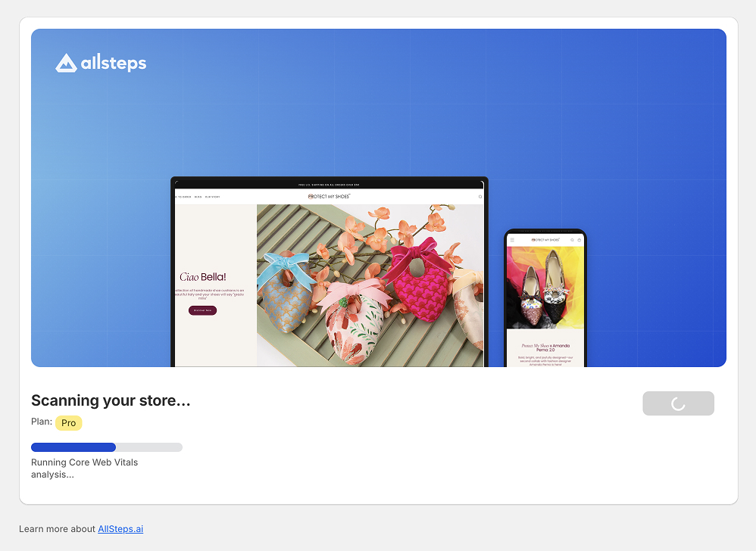Click the search icon in desktop preview

(x=480, y=197)
